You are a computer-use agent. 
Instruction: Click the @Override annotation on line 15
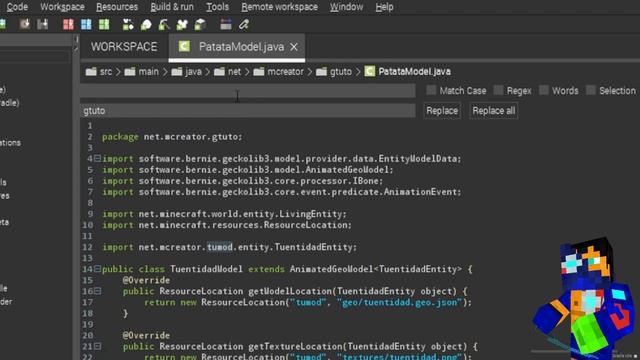[146, 280]
